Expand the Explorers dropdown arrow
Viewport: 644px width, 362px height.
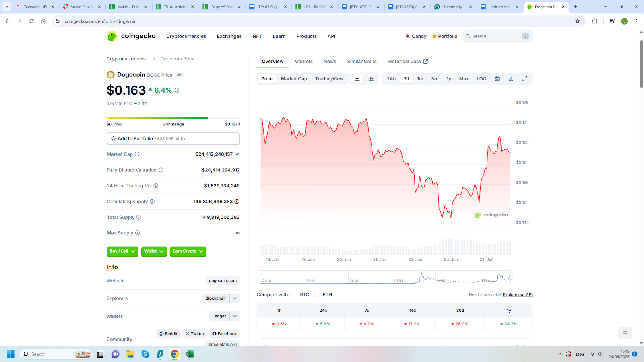pyautogui.click(x=235, y=298)
